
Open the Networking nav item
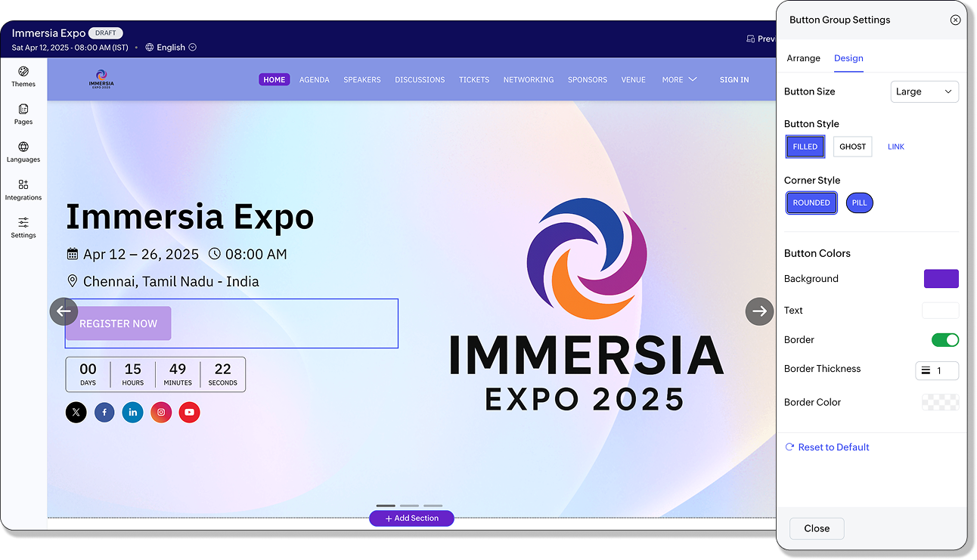(529, 79)
